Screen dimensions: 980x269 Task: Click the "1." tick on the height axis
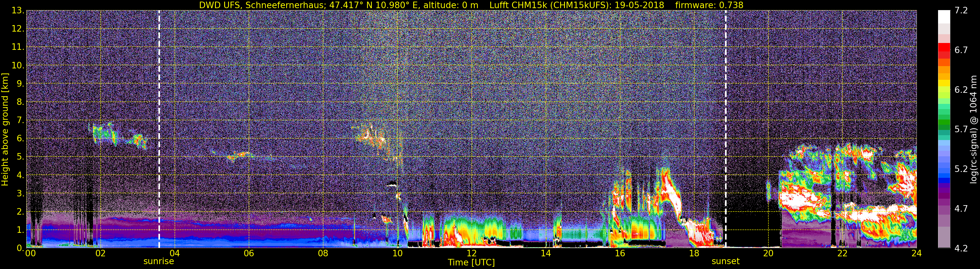(20, 230)
